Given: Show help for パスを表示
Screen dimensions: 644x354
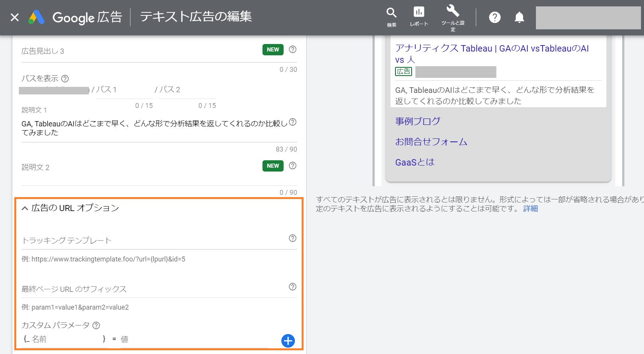Looking at the screenshot, I should point(65,79).
